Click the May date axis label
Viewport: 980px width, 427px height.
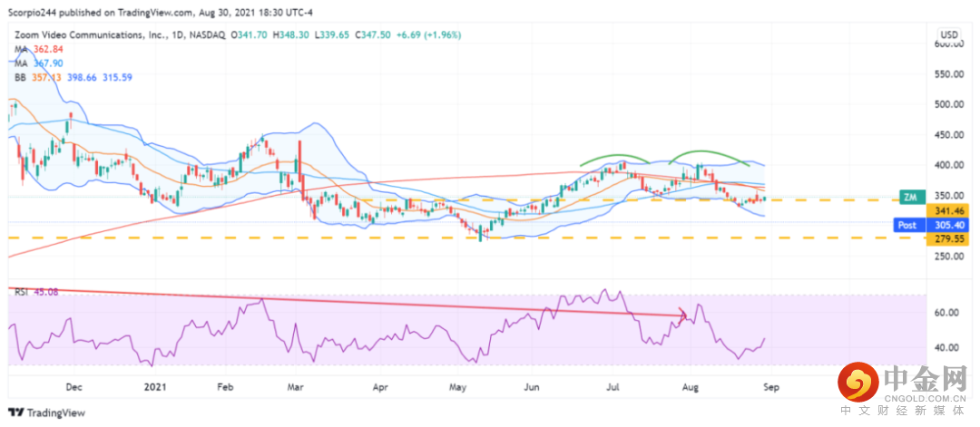pos(458,387)
